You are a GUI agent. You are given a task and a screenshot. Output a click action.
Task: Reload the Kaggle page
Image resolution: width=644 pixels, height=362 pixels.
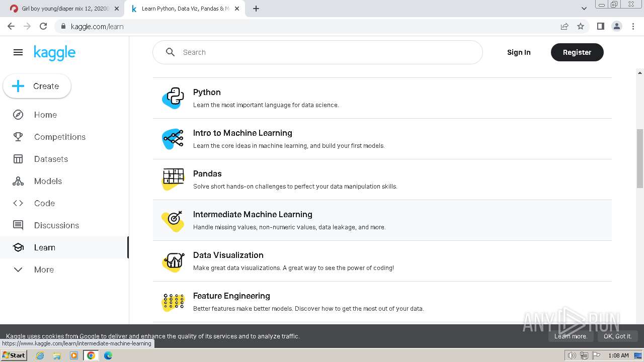pyautogui.click(x=43, y=26)
